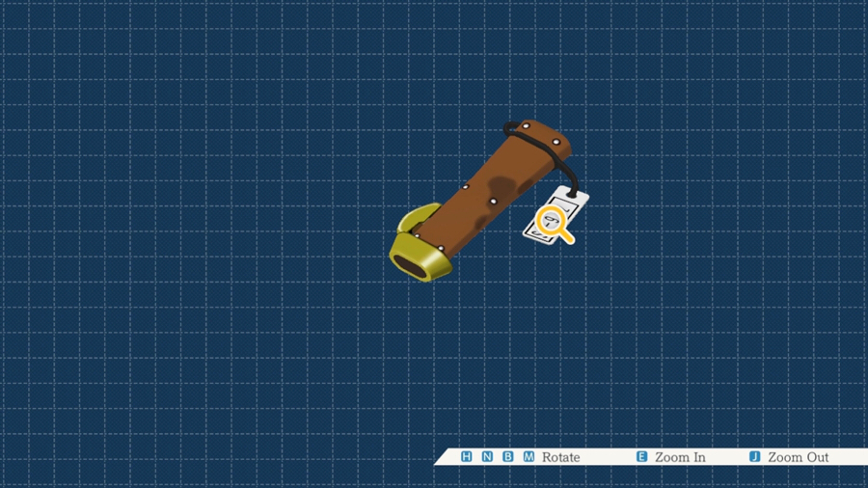Click the N rotate key icon
Image resolution: width=868 pixels, height=488 pixels.
[x=487, y=456]
